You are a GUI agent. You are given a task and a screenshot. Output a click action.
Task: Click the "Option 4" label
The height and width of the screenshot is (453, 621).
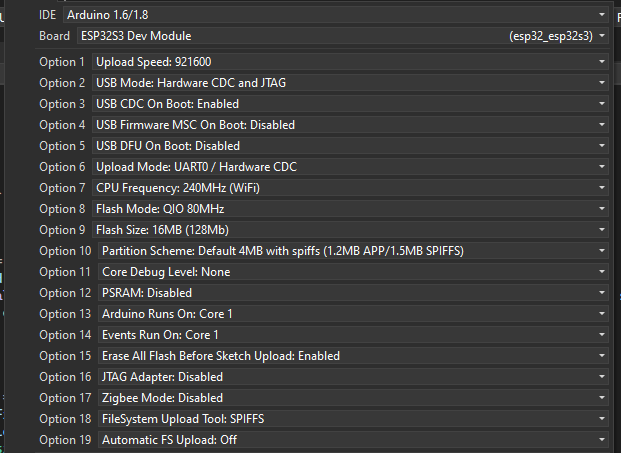62,125
